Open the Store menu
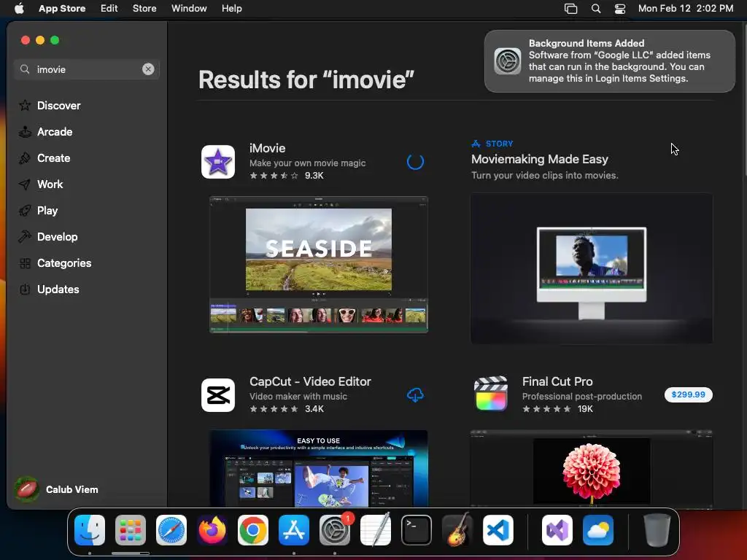Screen dimensions: 747x560 point(144,9)
